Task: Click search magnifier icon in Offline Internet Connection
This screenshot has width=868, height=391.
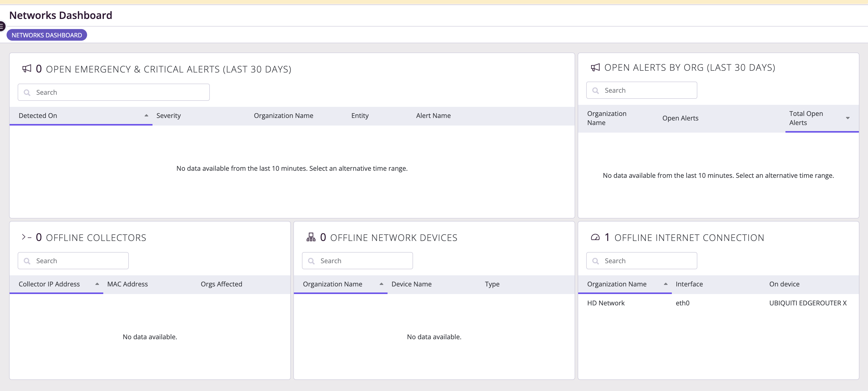Action: [x=595, y=261]
